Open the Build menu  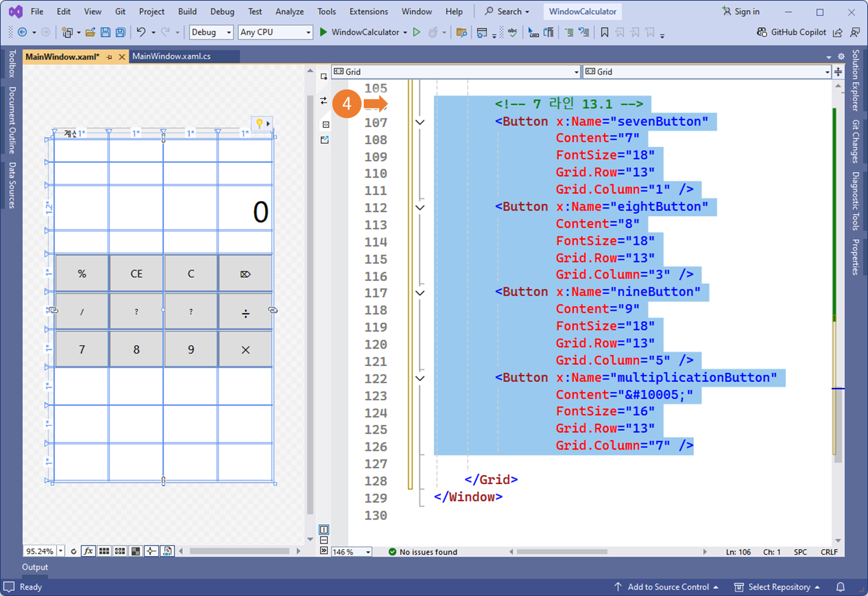[x=187, y=11]
